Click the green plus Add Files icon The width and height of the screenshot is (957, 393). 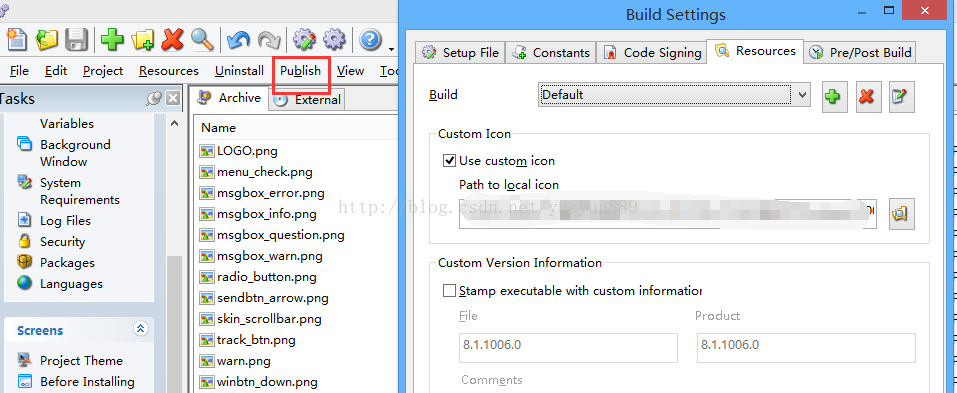click(112, 40)
